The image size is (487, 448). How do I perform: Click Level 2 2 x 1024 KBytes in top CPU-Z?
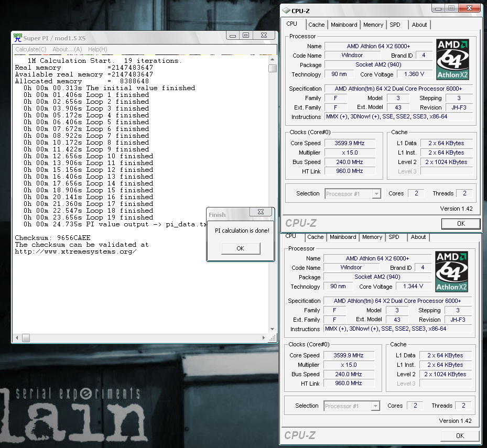[x=446, y=162]
